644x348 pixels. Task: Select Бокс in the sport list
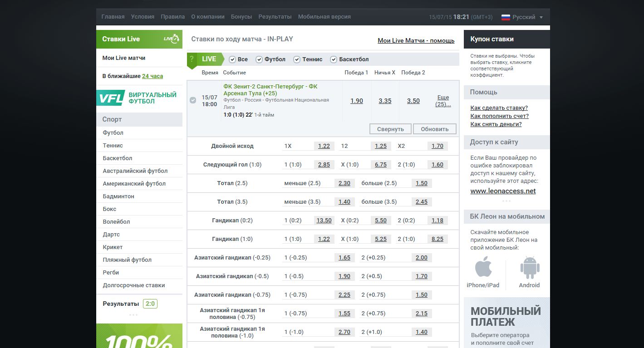point(109,209)
